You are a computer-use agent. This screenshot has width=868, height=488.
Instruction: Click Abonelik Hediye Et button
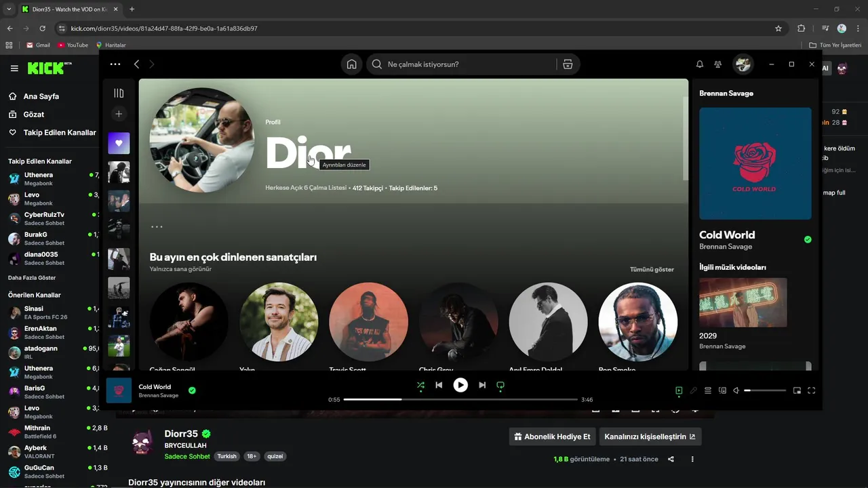tap(551, 436)
